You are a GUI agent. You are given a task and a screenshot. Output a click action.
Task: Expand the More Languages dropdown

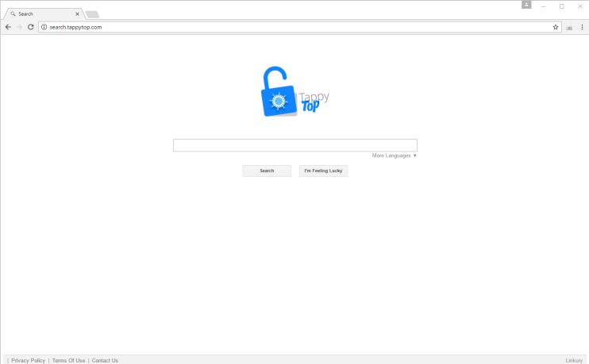[x=394, y=155]
